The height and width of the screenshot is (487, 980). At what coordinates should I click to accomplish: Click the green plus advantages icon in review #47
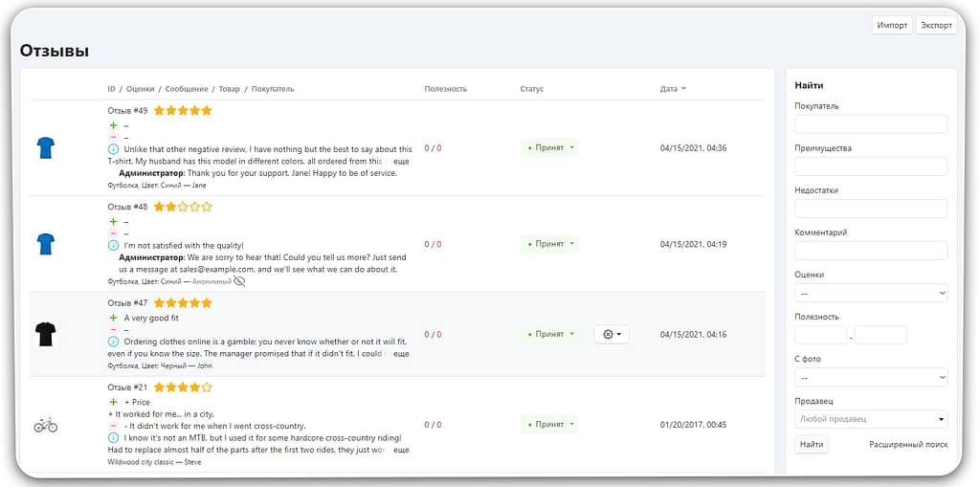point(114,318)
